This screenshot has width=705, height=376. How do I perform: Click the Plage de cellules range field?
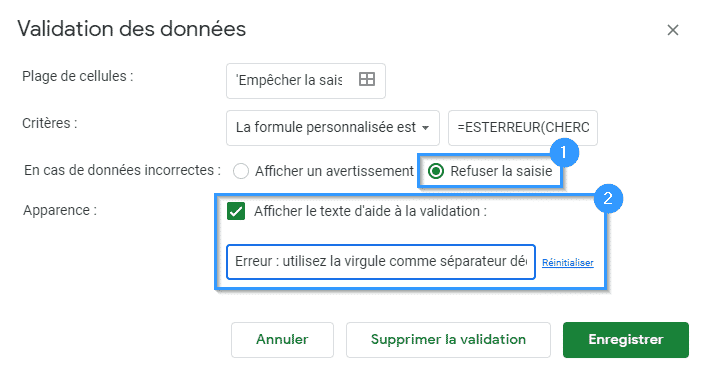pos(306,81)
